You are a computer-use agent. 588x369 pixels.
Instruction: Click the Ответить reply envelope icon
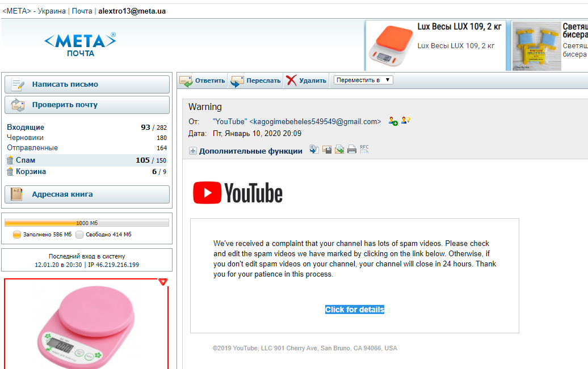click(x=186, y=81)
